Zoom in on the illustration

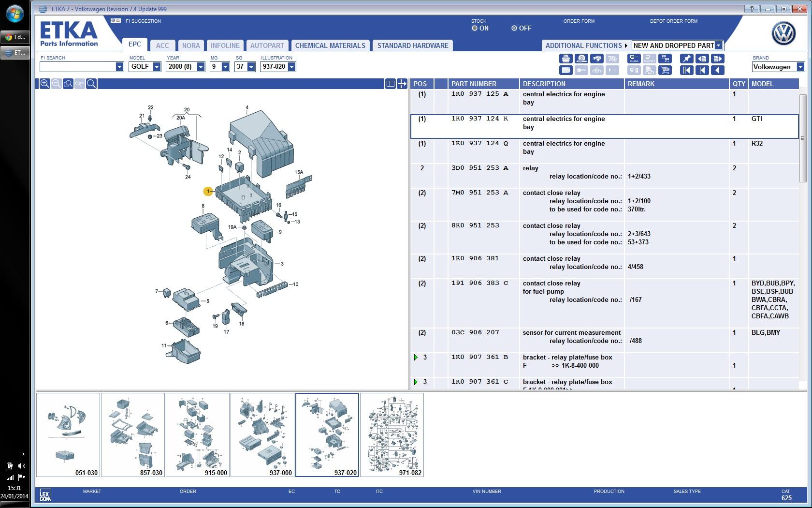(44, 84)
